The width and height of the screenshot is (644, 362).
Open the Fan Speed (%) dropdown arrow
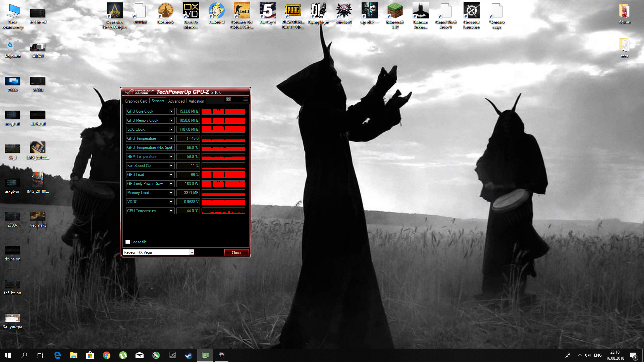(171, 166)
